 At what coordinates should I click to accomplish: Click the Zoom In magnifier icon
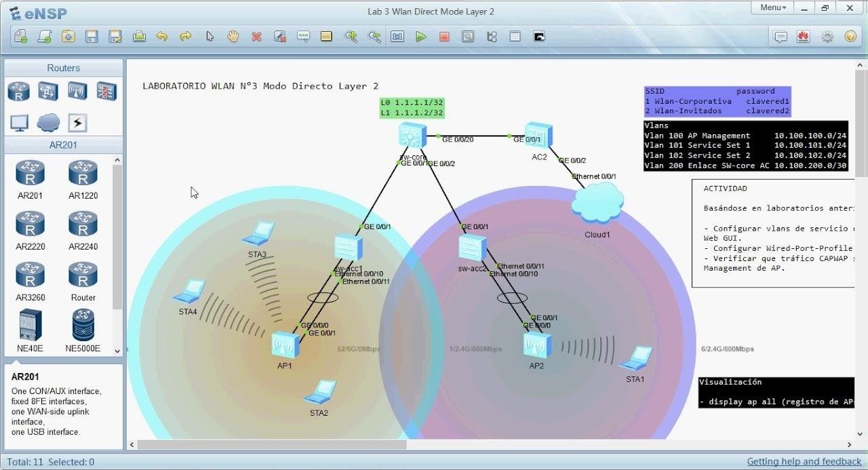click(x=351, y=37)
